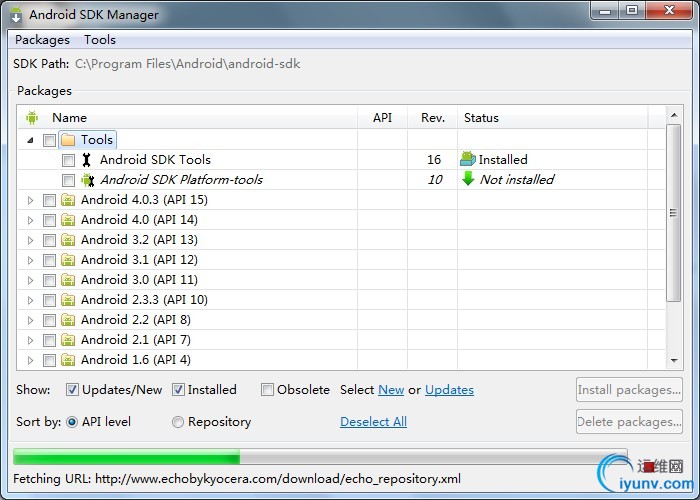Screen dimensions: 700x500
Task: Expand the Android 4.0.3 (API 15) node
Action: [x=30, y=200]
